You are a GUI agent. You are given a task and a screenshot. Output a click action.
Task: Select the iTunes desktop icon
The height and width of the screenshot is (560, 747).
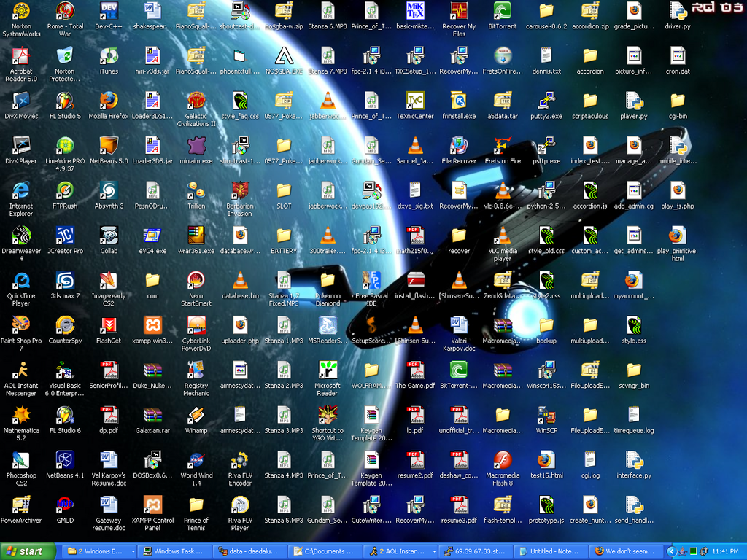[x=109, y=61]
